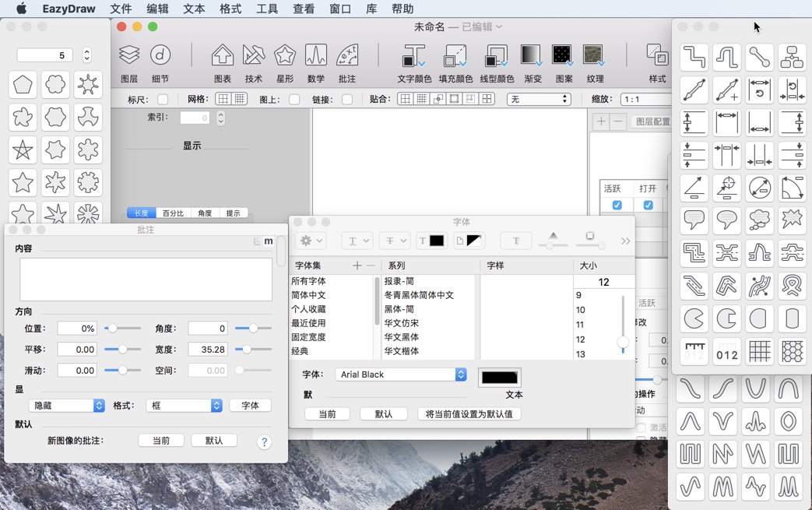Click the 渐变 gradient toolbar icon
Image resolution: width=812 pixels, height=510 pixels.
(x=533, y=55)
